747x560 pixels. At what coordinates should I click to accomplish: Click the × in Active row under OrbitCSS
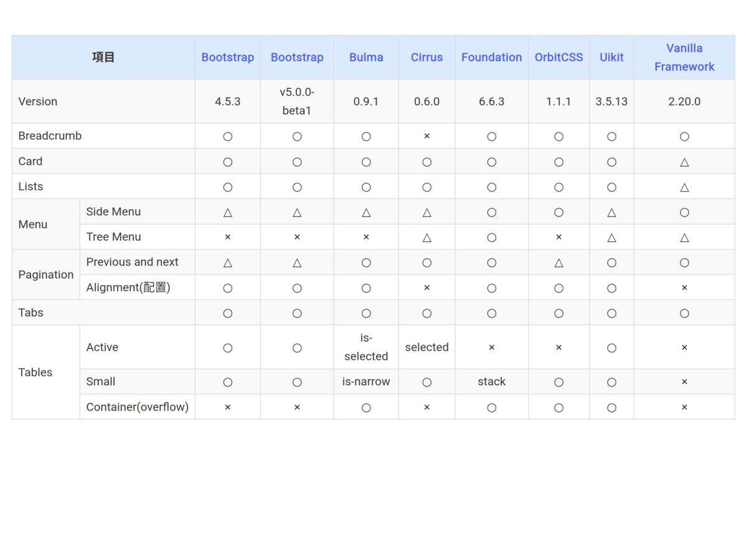tap(559, 347)
